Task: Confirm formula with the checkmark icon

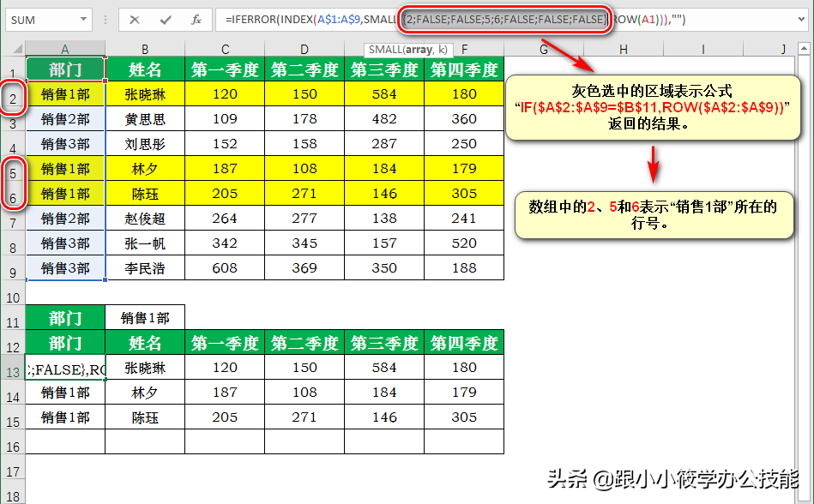Action: click(x=166, y=20)
